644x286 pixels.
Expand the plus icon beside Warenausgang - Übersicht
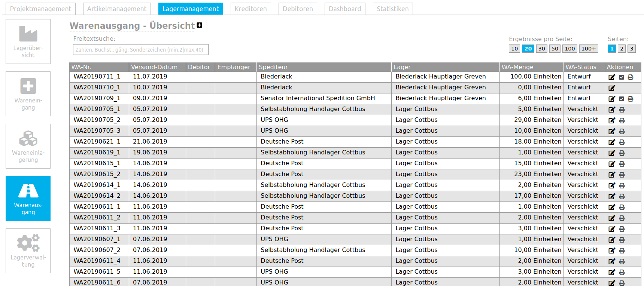click(x=200, y=25)
